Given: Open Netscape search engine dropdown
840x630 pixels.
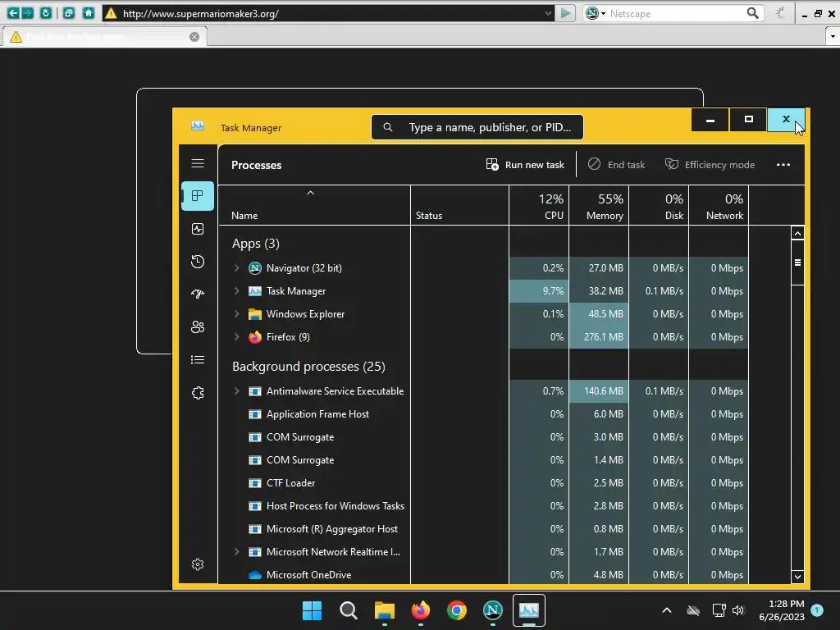Looking at the screenshot, I should [596, 13].
